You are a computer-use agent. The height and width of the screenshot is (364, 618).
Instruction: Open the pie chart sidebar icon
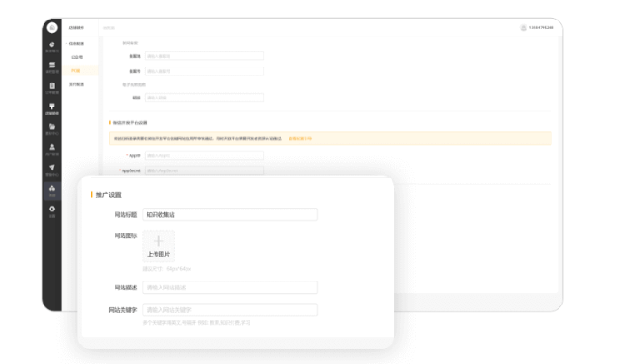click(x=51, y=45)
